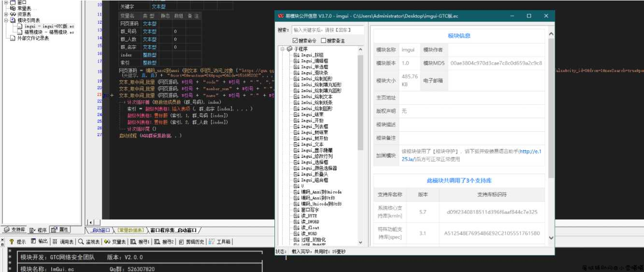Screen dimensions: 644x272
Task: Switch to the 属性 panel tab
Action: tap(60, 230)
